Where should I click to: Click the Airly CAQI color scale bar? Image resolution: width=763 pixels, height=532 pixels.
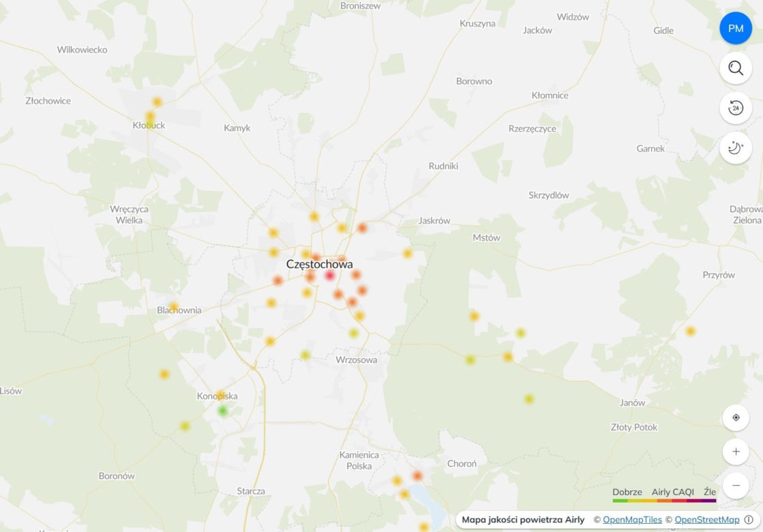point(664,501)
